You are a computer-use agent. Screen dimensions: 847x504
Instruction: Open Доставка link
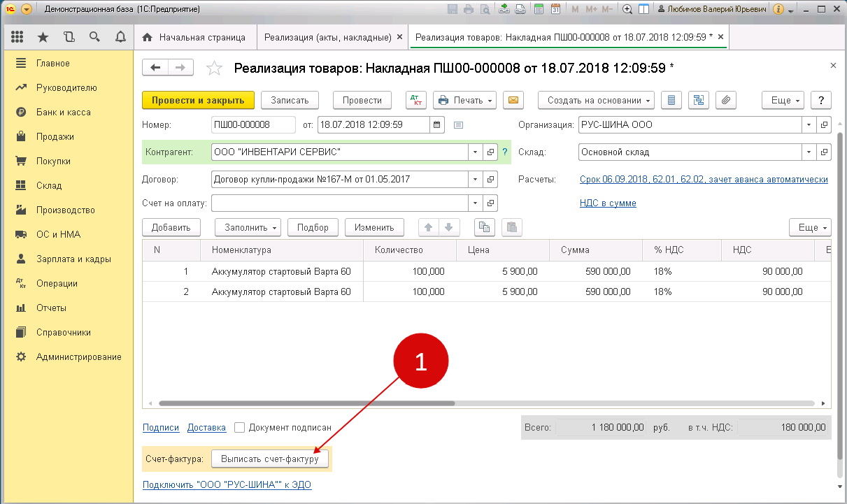(207, 427)
